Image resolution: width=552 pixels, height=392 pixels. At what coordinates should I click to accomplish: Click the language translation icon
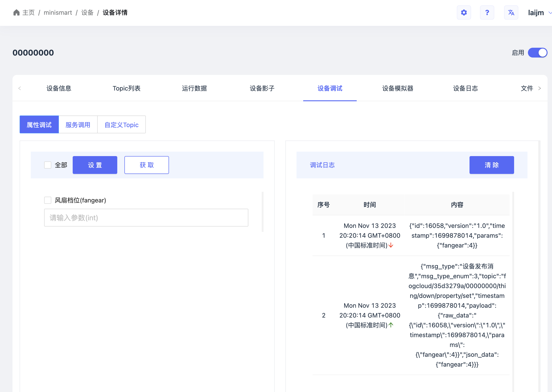coord(511,12)
